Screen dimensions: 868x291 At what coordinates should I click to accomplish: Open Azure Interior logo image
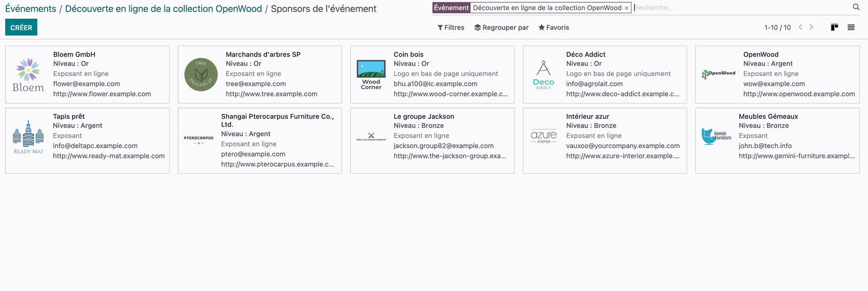[544, 137]
